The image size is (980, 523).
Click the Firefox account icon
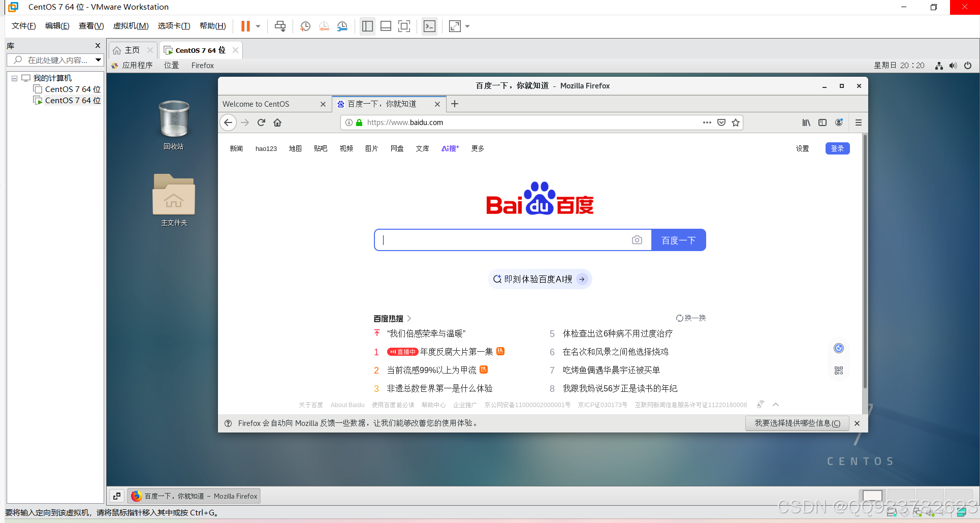click(x=839, y=122)
